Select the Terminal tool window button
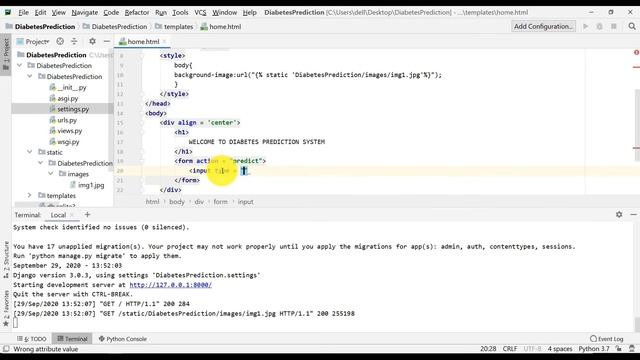Viewport: 640px width, 360px height. (72, 339)
